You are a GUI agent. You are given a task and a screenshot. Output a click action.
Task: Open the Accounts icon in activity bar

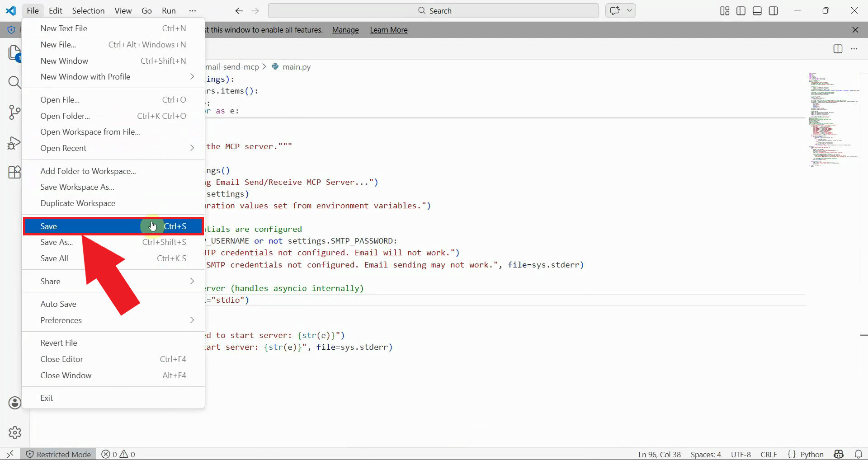[x=15, y=403]
